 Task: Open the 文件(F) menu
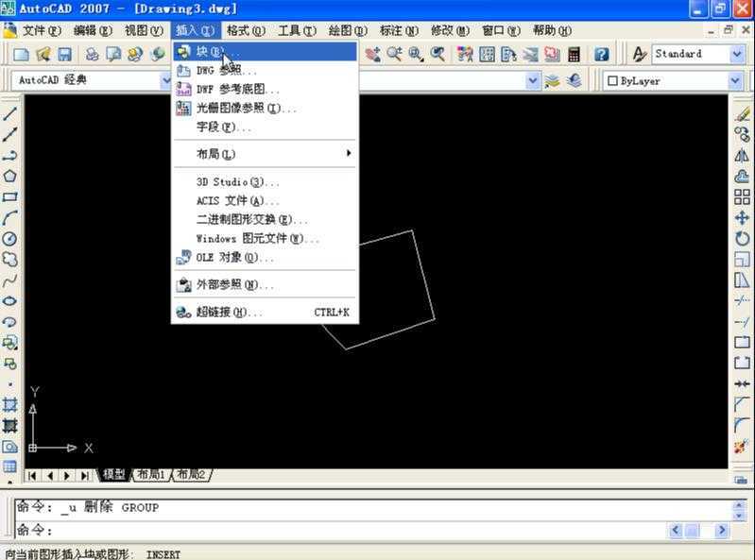click(x=42, y=31)
